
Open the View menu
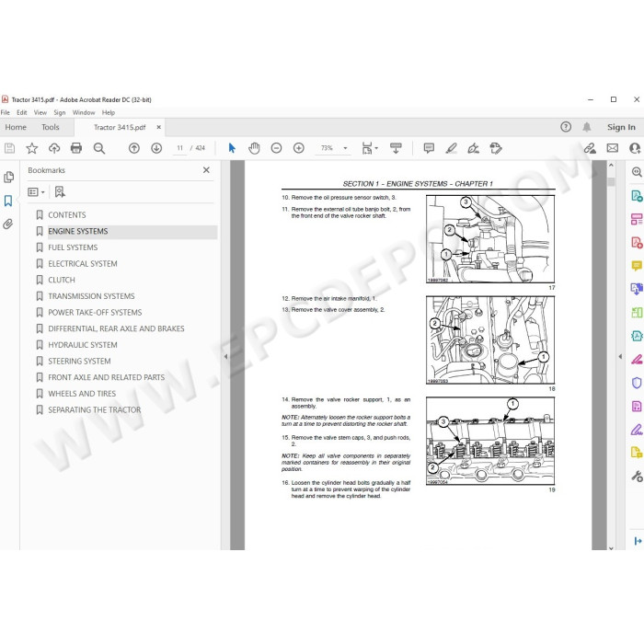(x=40, y=112)
